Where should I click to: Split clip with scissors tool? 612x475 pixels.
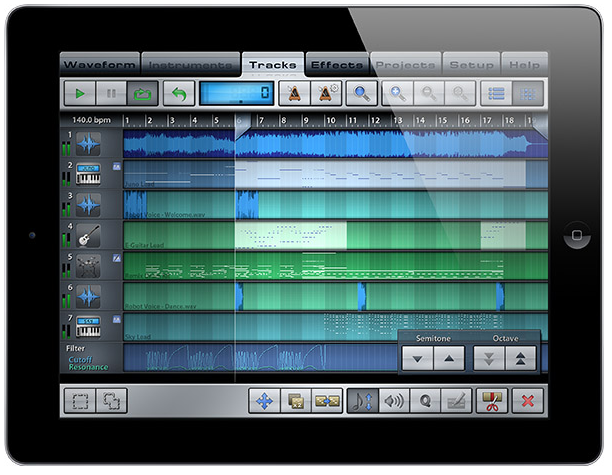(492, 401)
